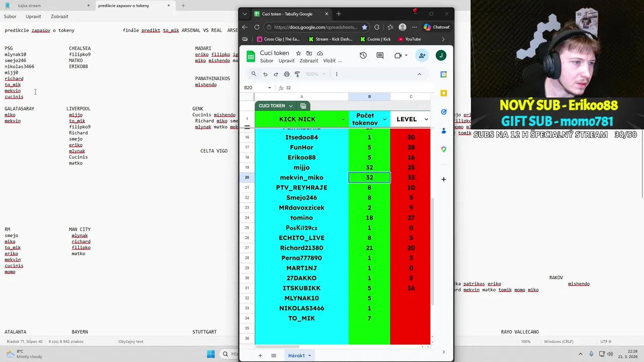Open the Google Maps side panel icon
Screen dimensions: 644x362
click(x=443, y=149)
